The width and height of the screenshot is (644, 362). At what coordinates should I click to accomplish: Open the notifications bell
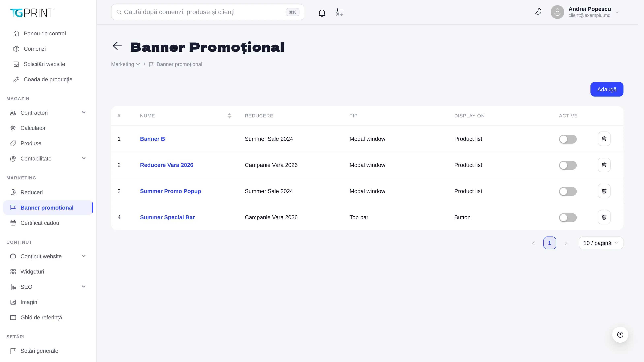[322, 12]
